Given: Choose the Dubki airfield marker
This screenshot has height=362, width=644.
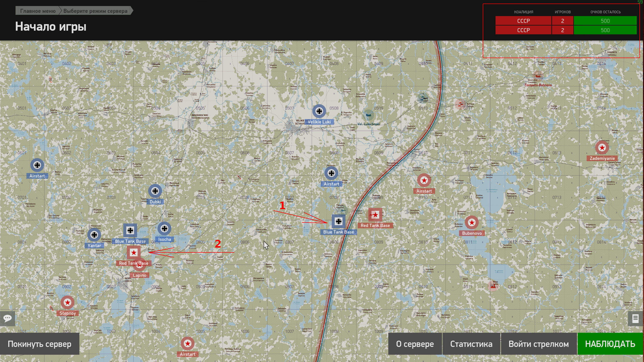Looking at the screenshot, I should (x=155, y=191).
